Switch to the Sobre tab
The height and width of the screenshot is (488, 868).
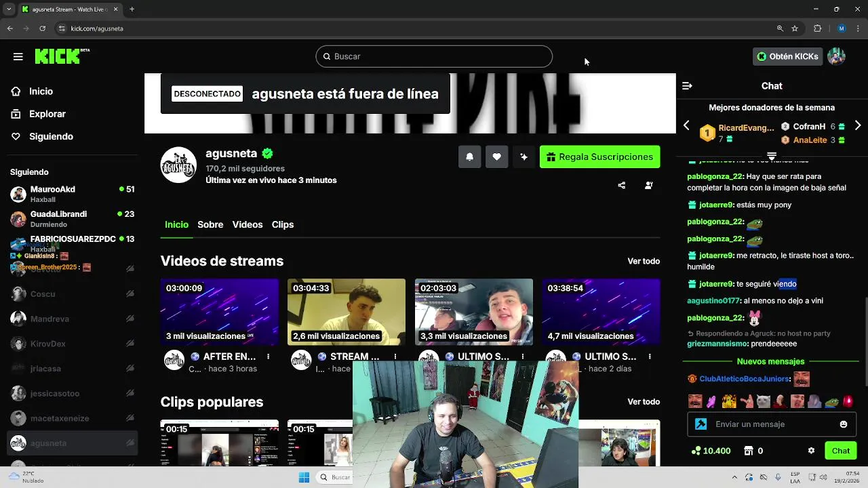pyautogui.click(x=210, y=224)
